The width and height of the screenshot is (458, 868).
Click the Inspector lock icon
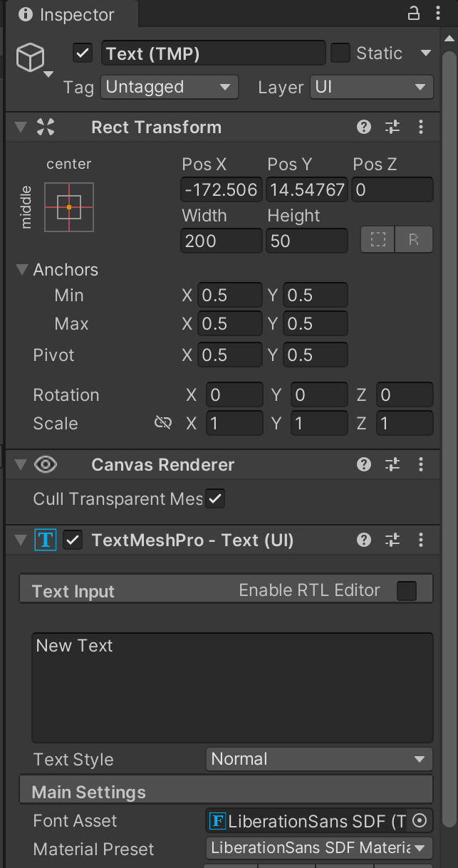pyautogui.click(x=414, y=14)
